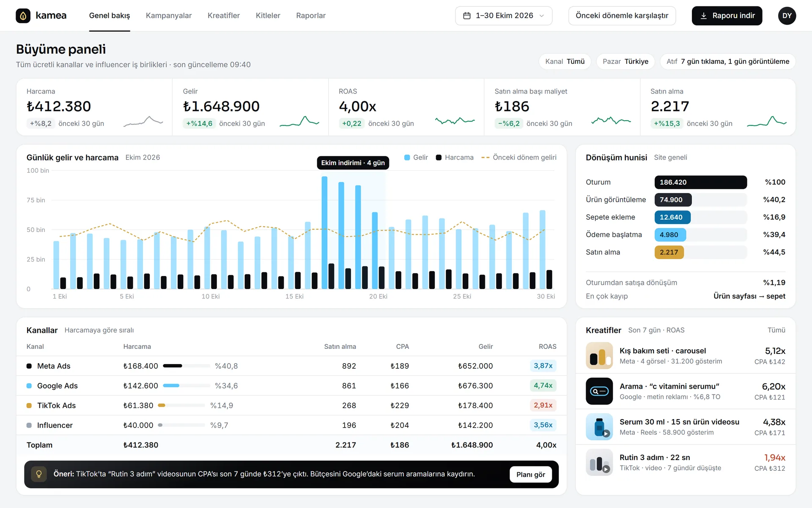
Task: Toggle Önceki dönem geliri legend series
Action: [x=519, y=157]
